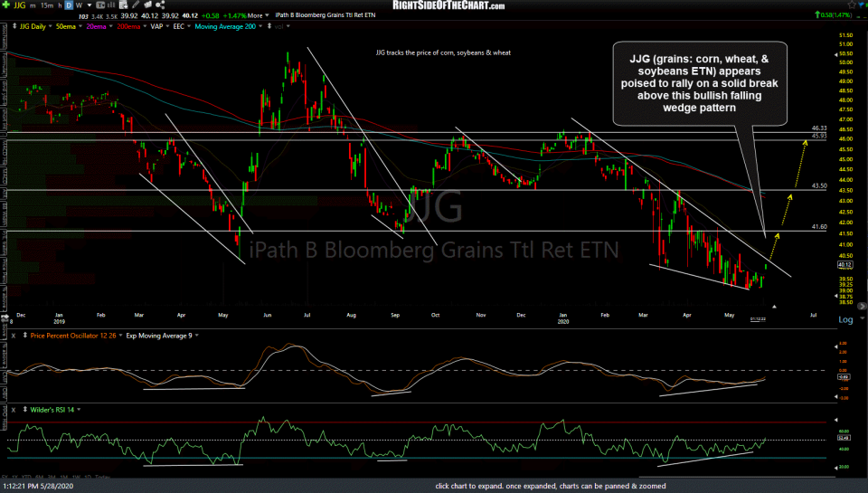The height and width of the screenshot is (493, 868).
Task: Open the Moving Average 200 dropdown arrow
Action: click(x=260, y=26)
